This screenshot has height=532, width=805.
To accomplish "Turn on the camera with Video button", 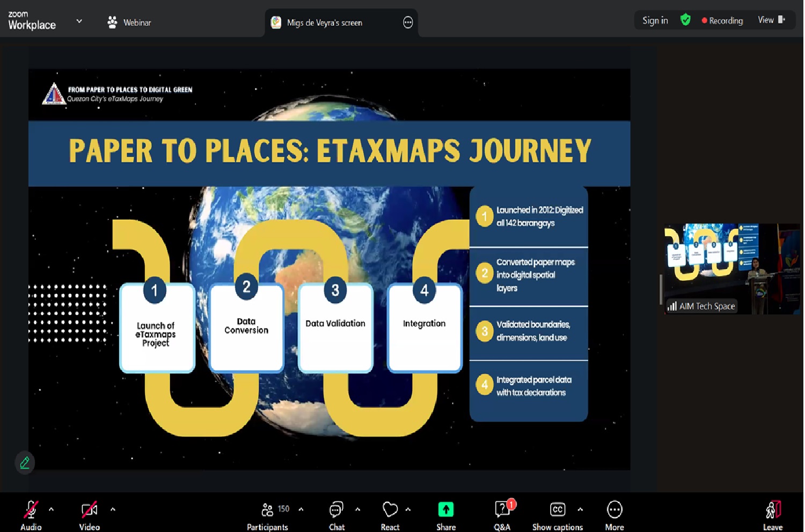I will point(89,510).
